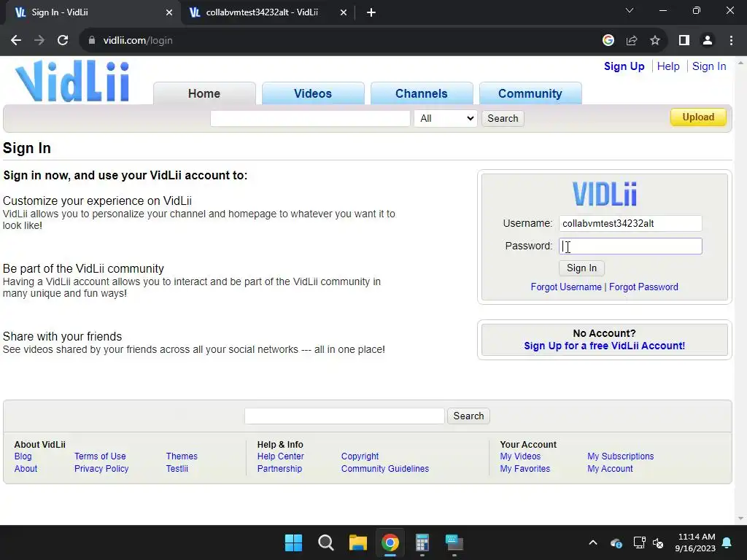Open a new tab with the plus button
Viewport: 747px width, 560px height.
pos(371,12)
